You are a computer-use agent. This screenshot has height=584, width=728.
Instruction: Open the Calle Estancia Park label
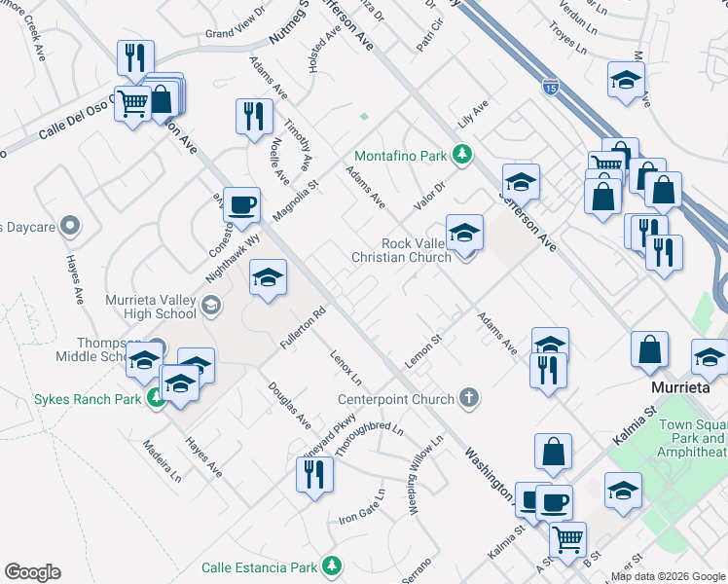259,567
